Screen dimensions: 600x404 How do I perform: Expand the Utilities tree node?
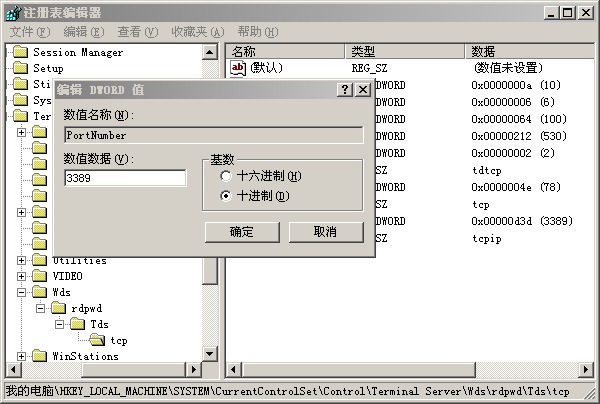(x=21, y=260)
